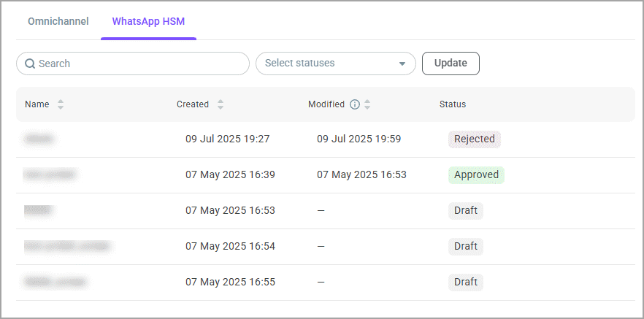Click created date 07 May 2025 16:54
Image resolution: width=644 pixels, height=319 pixels.
(x=231, y=246)
